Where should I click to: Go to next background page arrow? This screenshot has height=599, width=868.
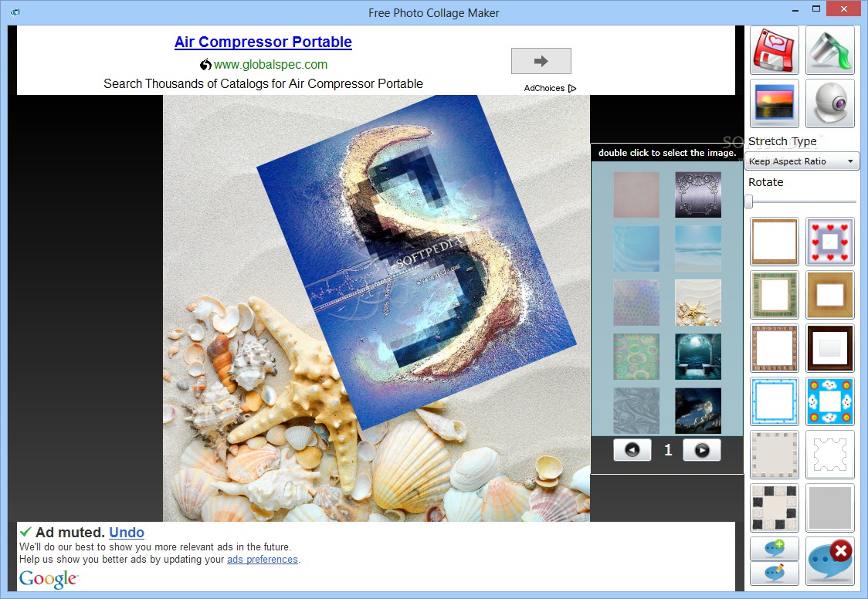click(702, 450)
